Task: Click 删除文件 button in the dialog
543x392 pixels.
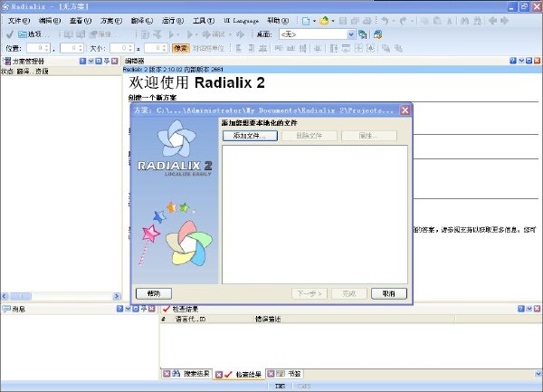Action: click(x=310, y=136)
